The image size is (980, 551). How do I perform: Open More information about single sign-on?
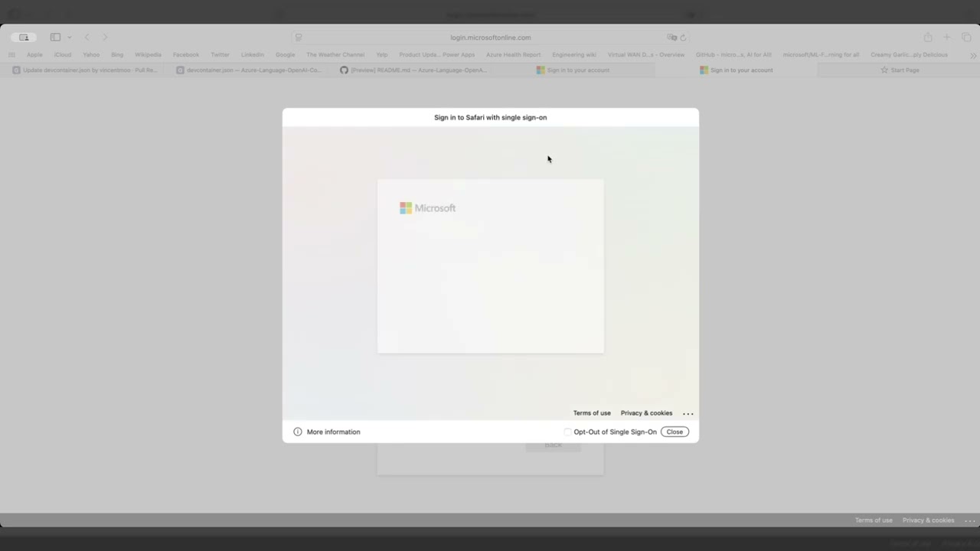tap(327, 432)
